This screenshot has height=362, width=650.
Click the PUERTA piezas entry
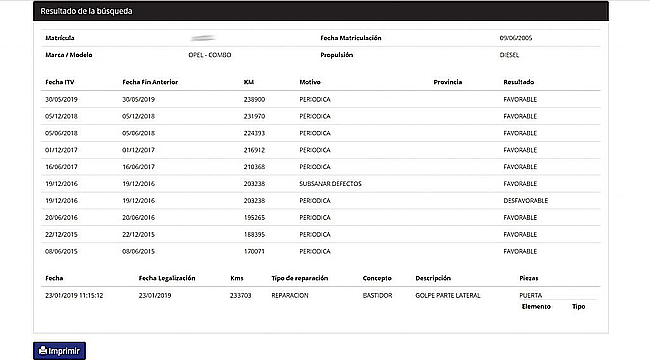[x=531, y=295]
